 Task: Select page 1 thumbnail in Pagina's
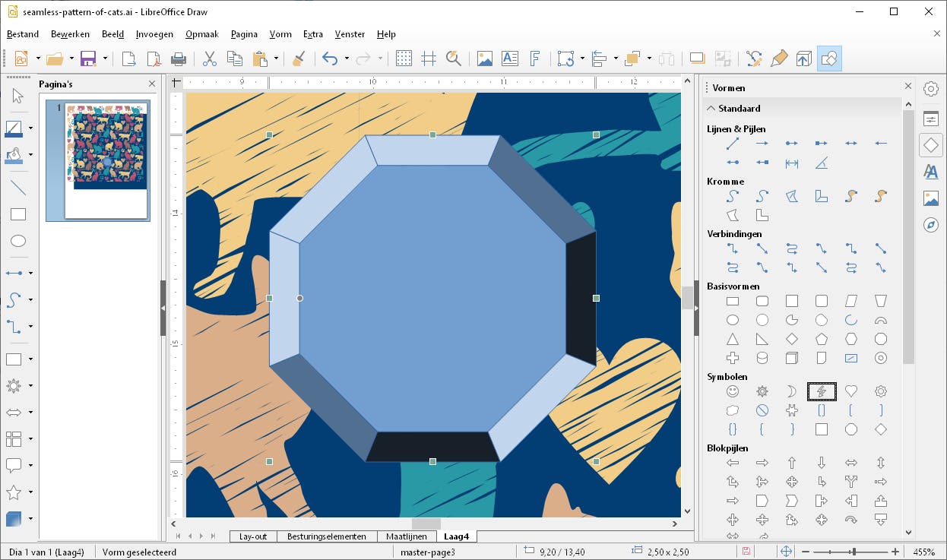tap(106, 160)
